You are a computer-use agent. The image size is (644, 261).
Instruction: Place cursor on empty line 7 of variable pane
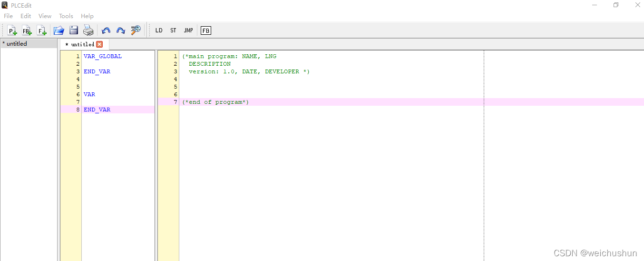click(x=118, y=102)
